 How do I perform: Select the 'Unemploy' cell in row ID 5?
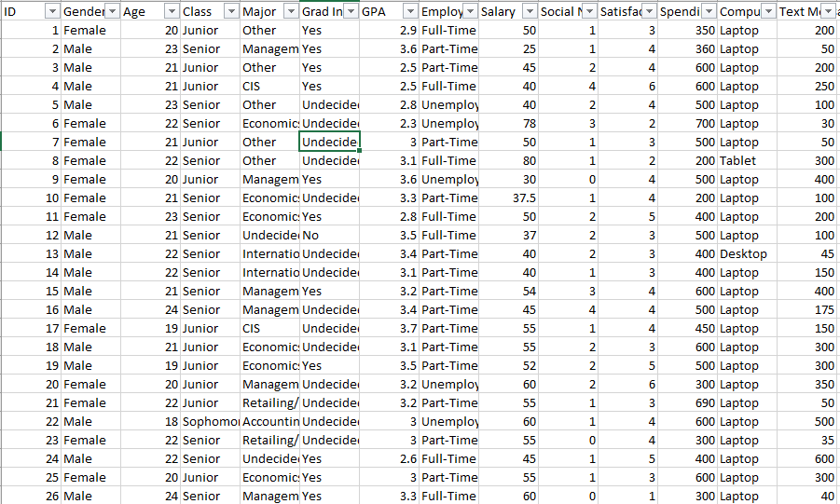click(449, 105)
